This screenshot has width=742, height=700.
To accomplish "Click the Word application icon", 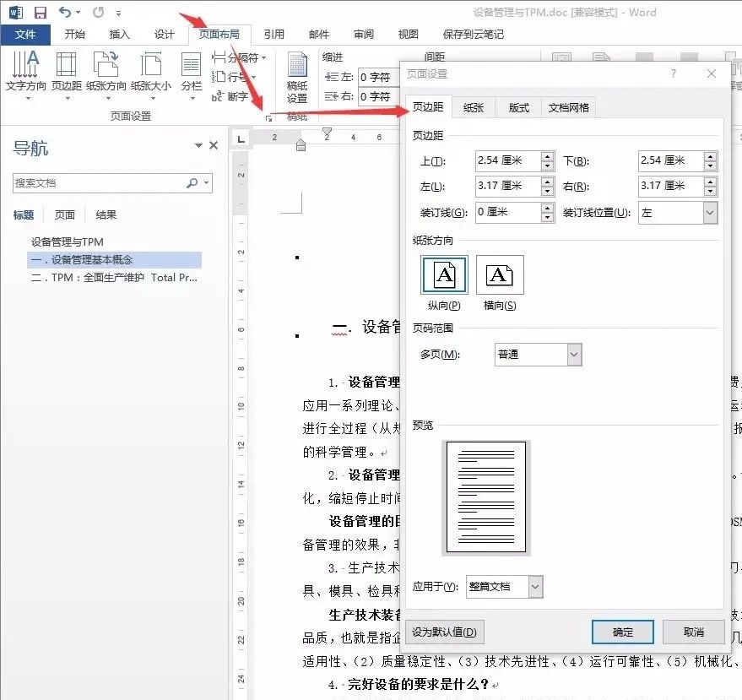I will tap(15, 13).
